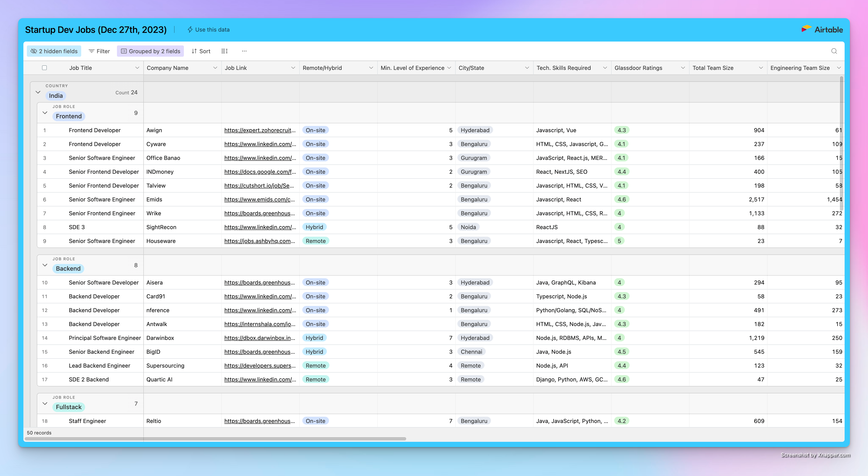Viewport: 868px width, 476px height.
Task: Click the horizontal scrollbar
Action: pos(216,439)
